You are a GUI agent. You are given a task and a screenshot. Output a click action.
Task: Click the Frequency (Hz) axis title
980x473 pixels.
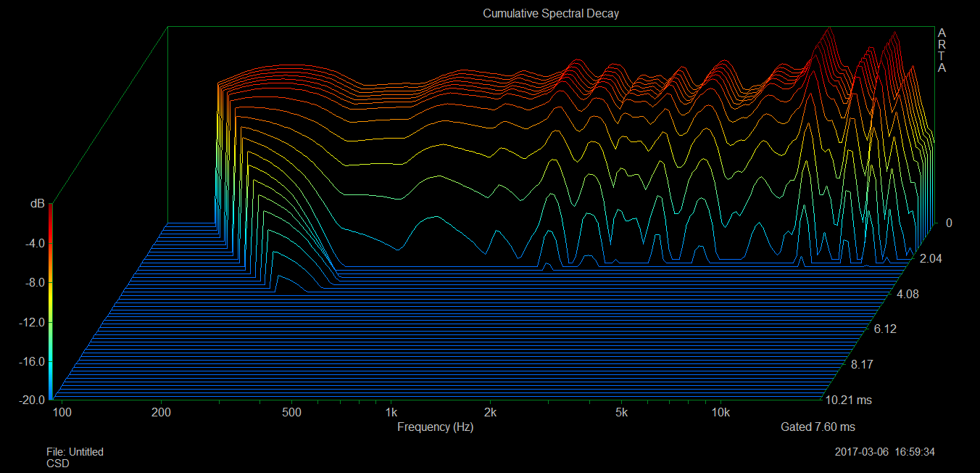pos(435,427)
